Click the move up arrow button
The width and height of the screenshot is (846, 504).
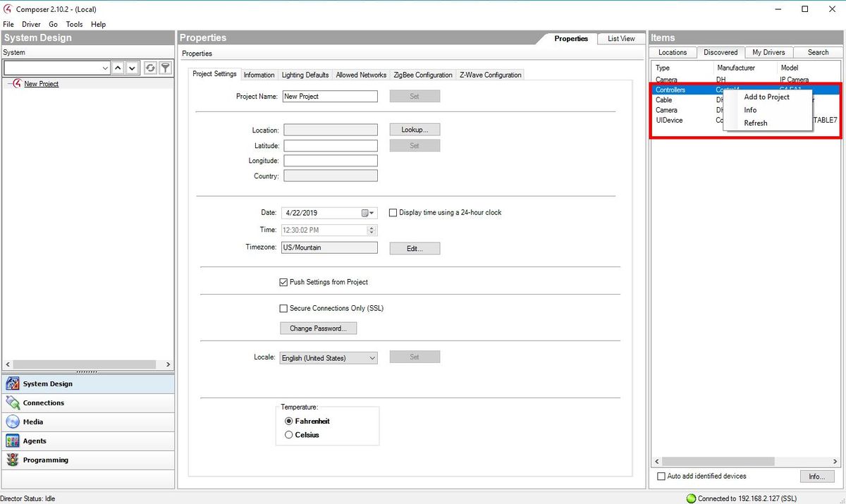click(x=118, y=68)
